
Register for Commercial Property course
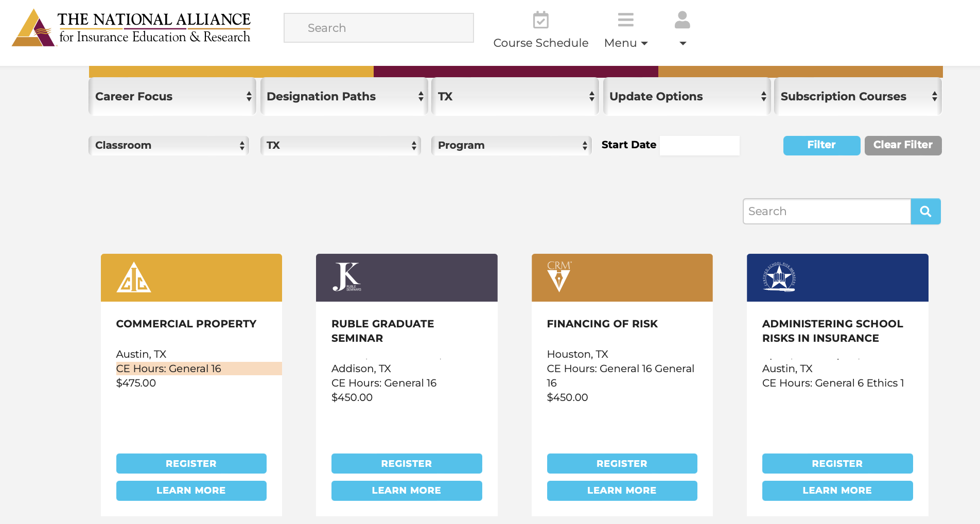[191, 463]
